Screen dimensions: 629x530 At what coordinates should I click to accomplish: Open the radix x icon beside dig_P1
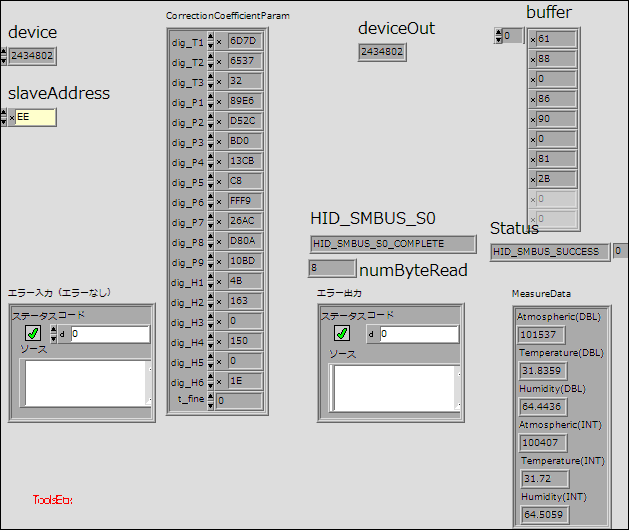coord(219,102)
